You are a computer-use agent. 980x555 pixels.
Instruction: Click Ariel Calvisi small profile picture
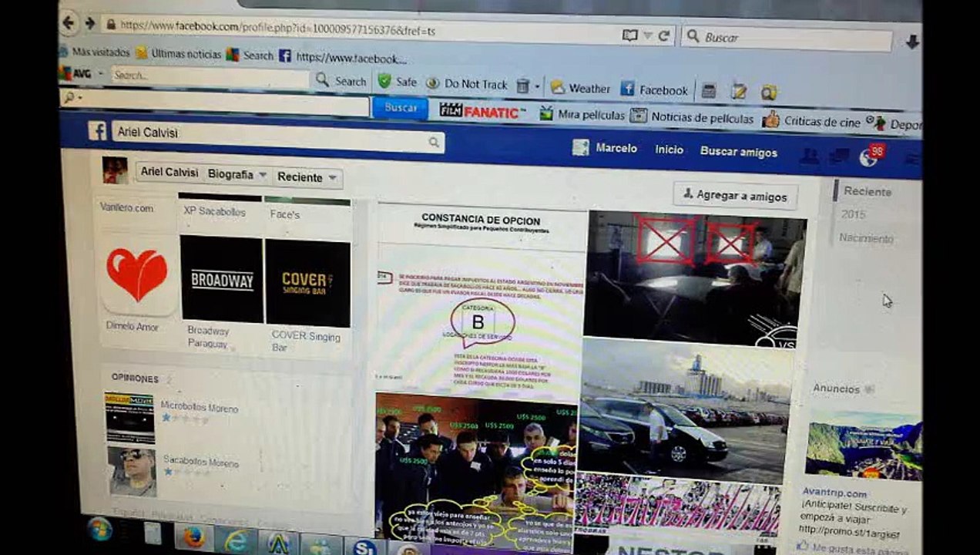[x=116, y=170]
